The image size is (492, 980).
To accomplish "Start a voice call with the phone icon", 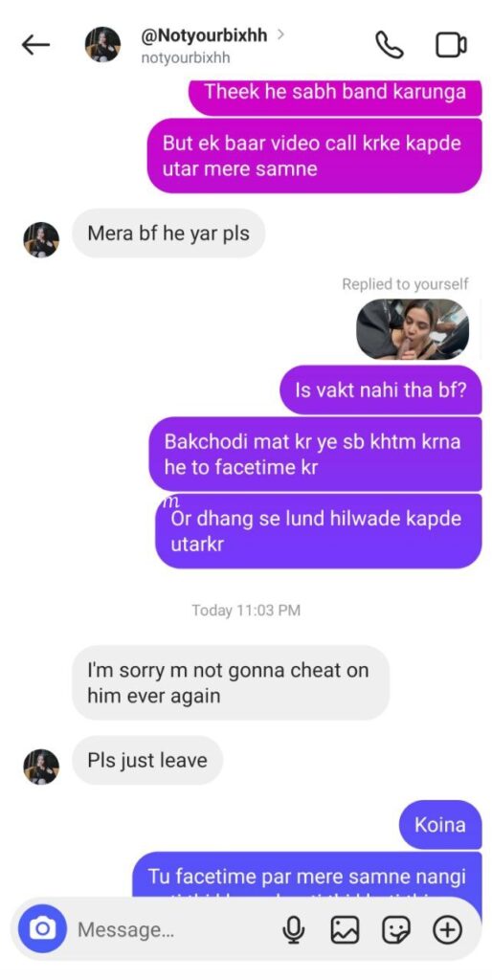I will tap(389, 45).
